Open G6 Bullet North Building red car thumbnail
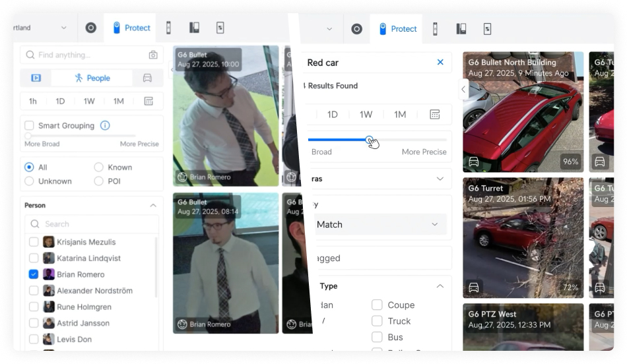Image resolution: width=627 pixels, height=364 pixels. [x=523, y=112]
